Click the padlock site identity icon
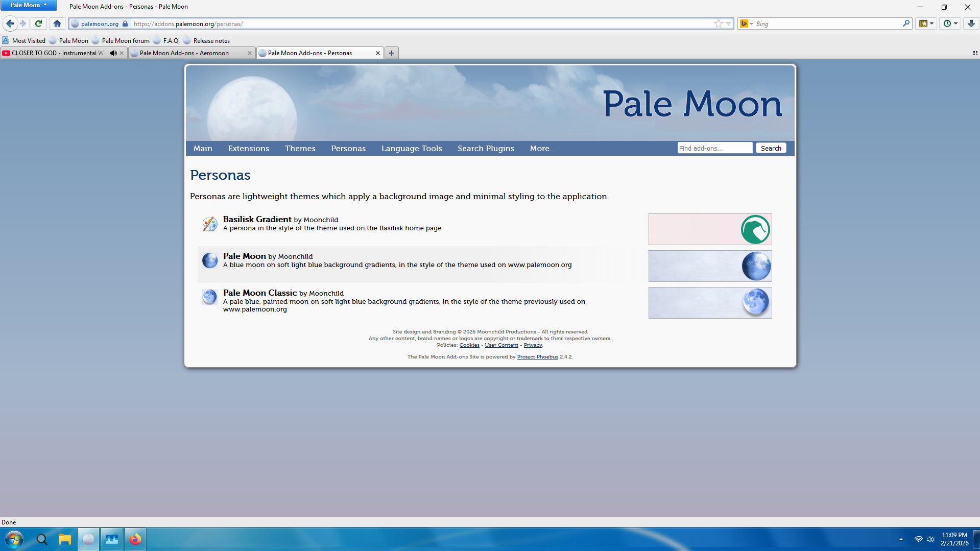The width and height of the screenshot is (980, 551). coord(125,23)
